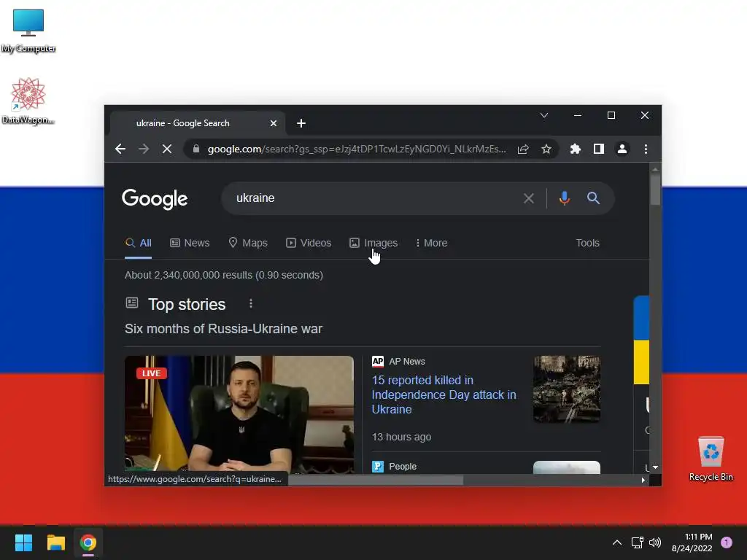Bookmark this page with the star icon
747x560 pixels.
pyautogui.click(x=546, y=149)
